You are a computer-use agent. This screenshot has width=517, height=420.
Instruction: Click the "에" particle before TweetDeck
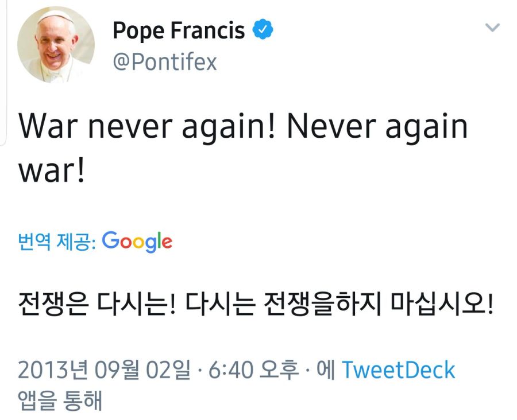pyautogui.click(x=326, y=371)
